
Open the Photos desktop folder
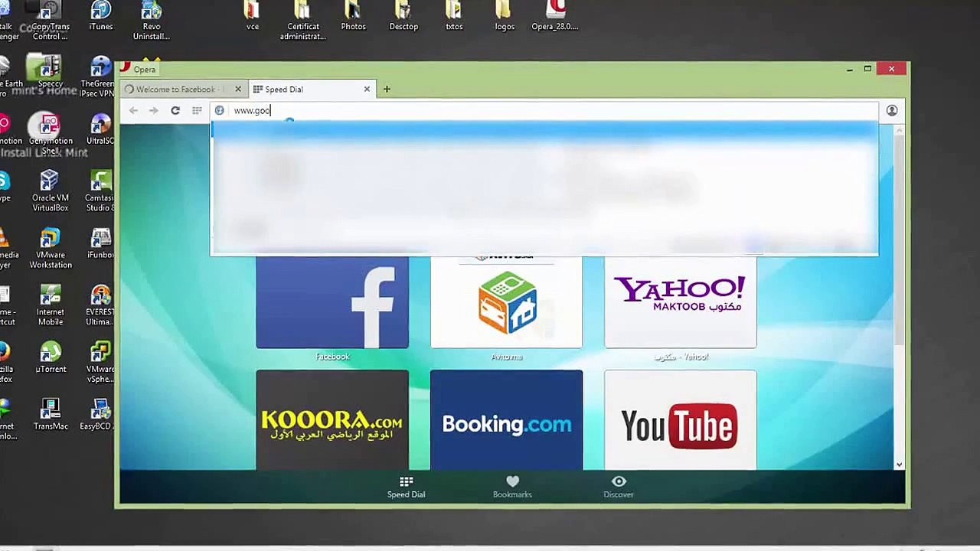pos(353,16)
